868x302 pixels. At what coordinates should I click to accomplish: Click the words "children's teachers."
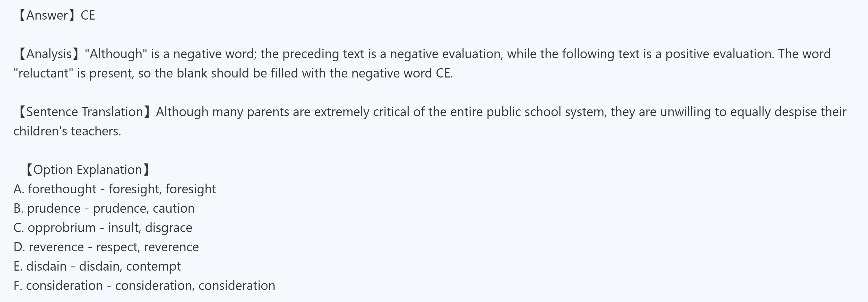pos(67,131)
